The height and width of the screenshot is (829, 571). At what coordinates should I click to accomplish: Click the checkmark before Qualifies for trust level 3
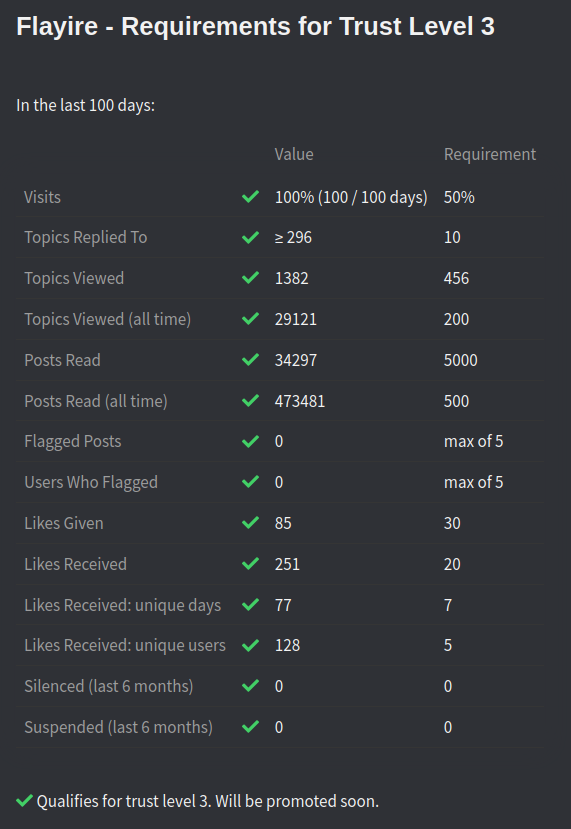24,800
